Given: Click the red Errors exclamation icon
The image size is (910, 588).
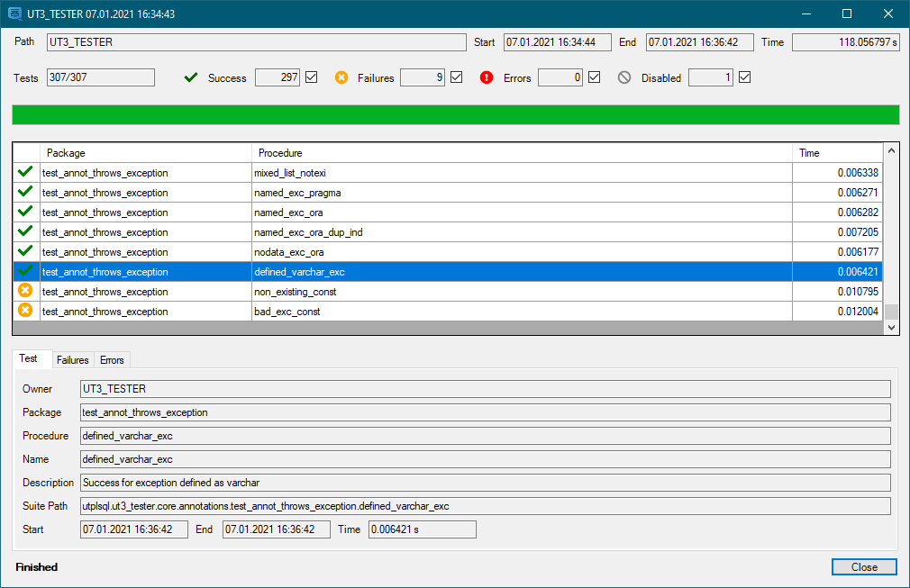Looking at the screenshot, I should pos(487,77).
